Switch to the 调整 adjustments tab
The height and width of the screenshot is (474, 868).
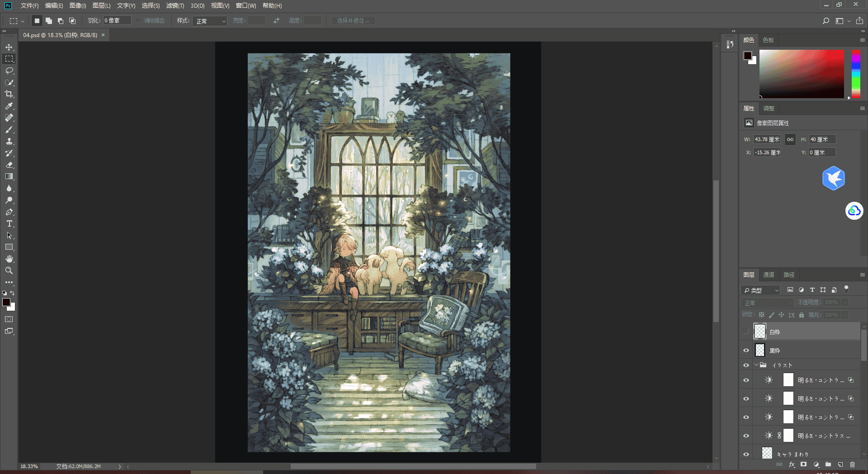tap(769, 108)
